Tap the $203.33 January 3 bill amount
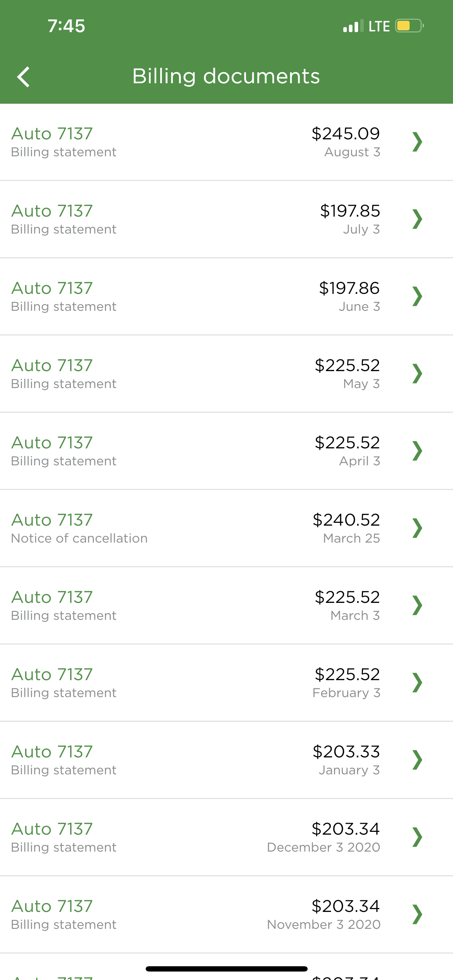The width and height of the screenshot is (453, 980). [x=346, y=752]
